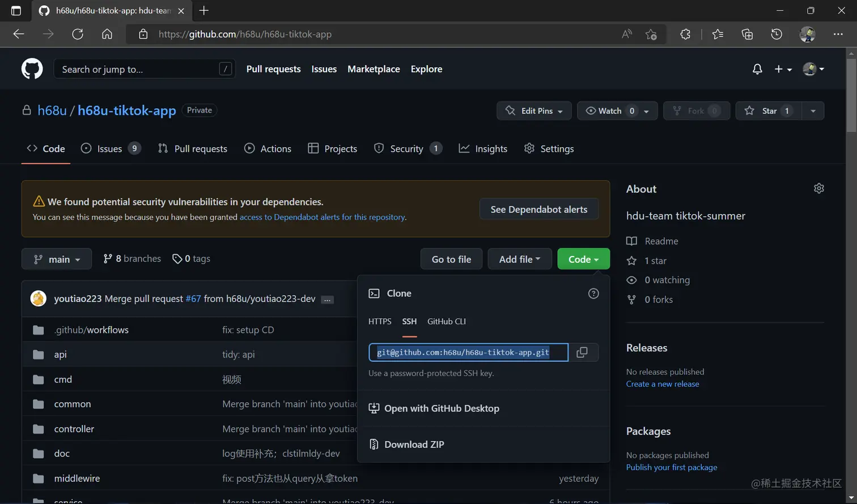Click the Clone help question icon
The height and width of the screenshot is (504, 857).
pos(593,293)
